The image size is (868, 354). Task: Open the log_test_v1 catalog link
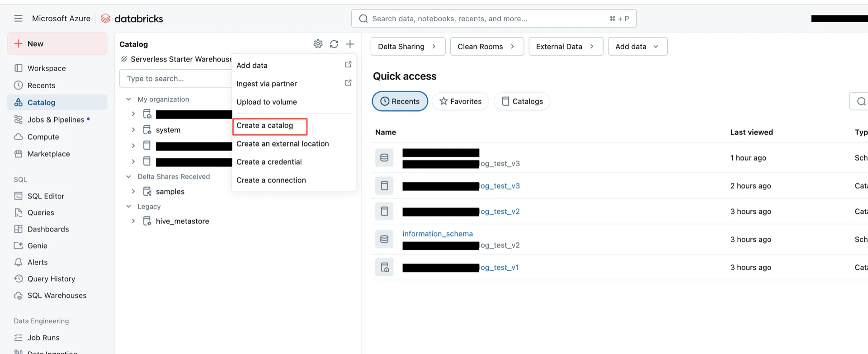(x=461, y=268)
